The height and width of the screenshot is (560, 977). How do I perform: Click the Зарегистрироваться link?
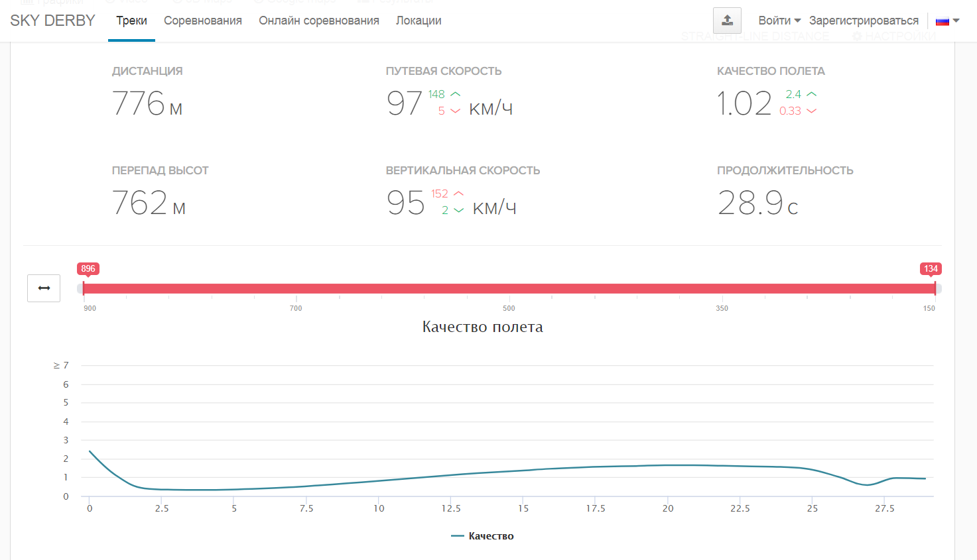864,21
